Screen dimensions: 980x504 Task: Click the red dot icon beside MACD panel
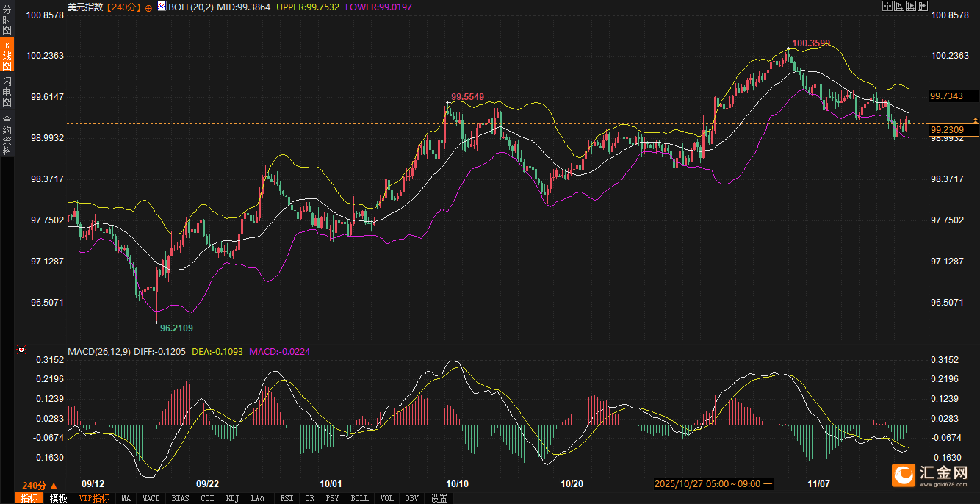pos(21,350)
